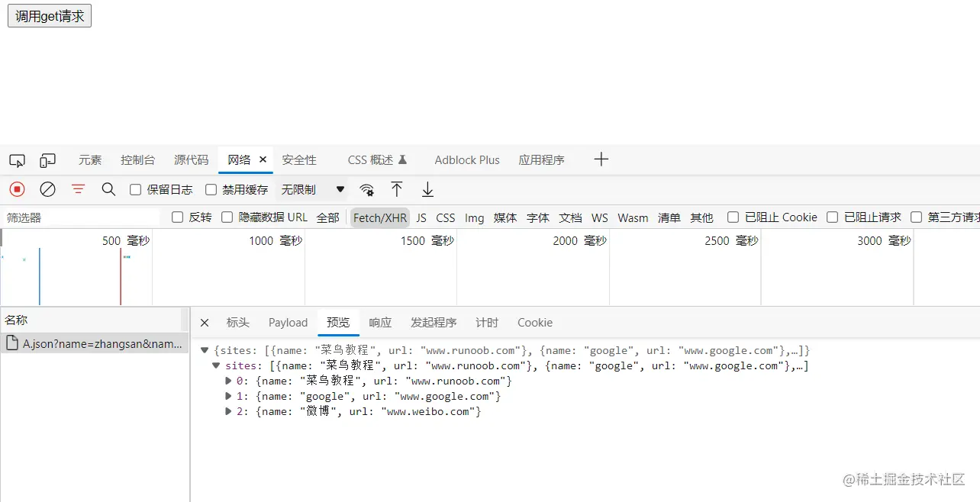980x502 pixels.
Task: Click the 调用get请求 button
Action: click(50, 15)
